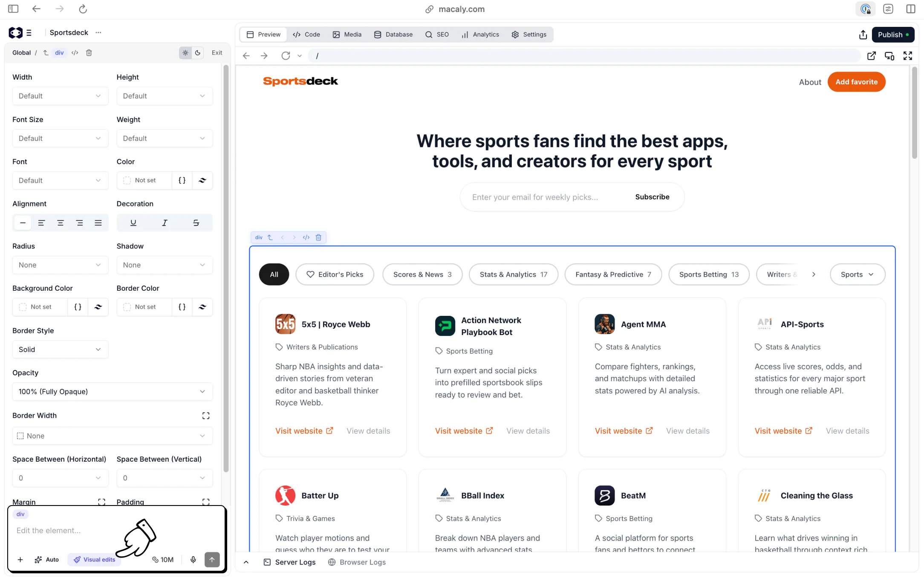Delete element using breadcrumb trash icon
924x578 pixels.
coord(89,53)
